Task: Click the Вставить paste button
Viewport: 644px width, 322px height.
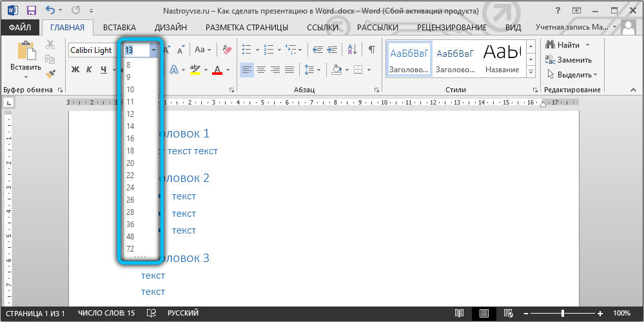Action: 26,58
